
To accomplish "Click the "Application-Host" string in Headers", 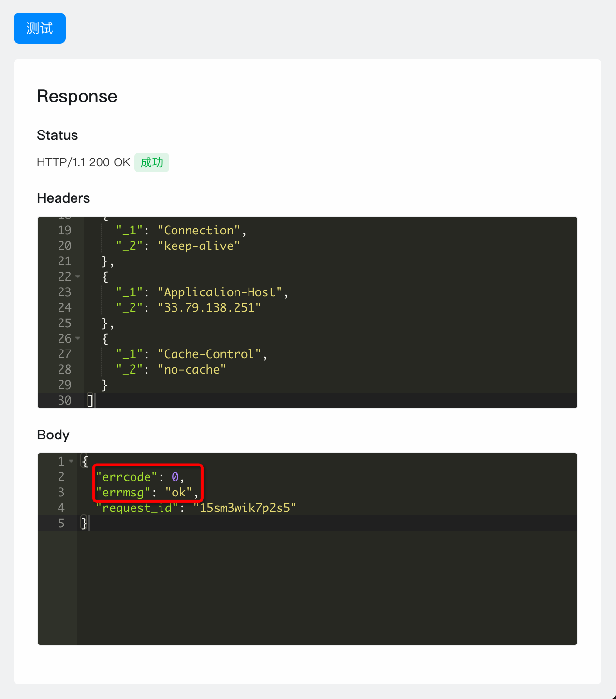I will tap(220, 292).
